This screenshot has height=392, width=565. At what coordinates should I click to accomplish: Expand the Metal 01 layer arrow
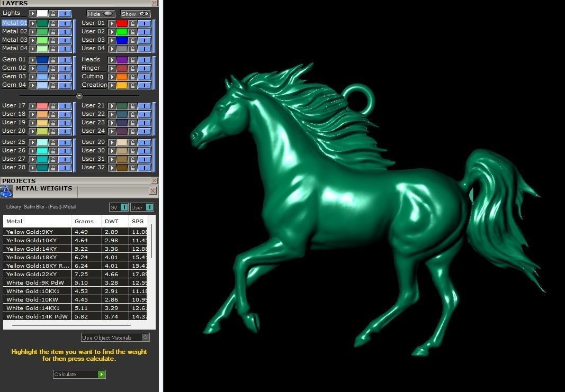[x=33, y=23]
